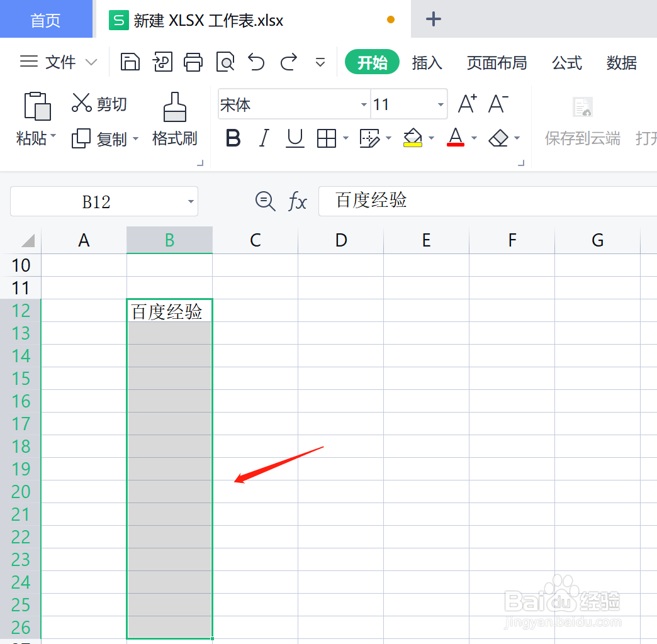Screen dimensions: 657x644
Task: Click the fx insert function icon
Action: pos(298,201)
